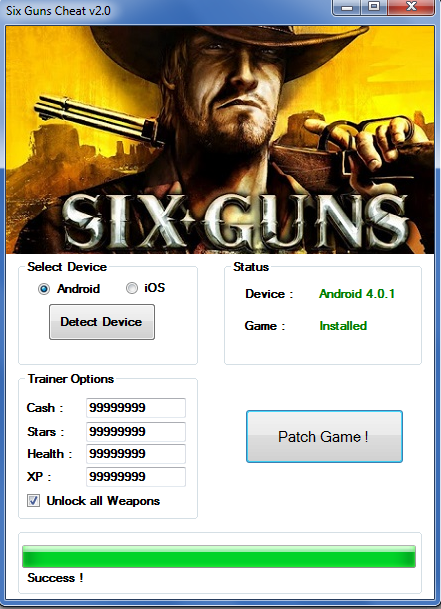This screenshot has width=441, height=609.
Task: Select the Android radio button
Action: click(44, 289)
